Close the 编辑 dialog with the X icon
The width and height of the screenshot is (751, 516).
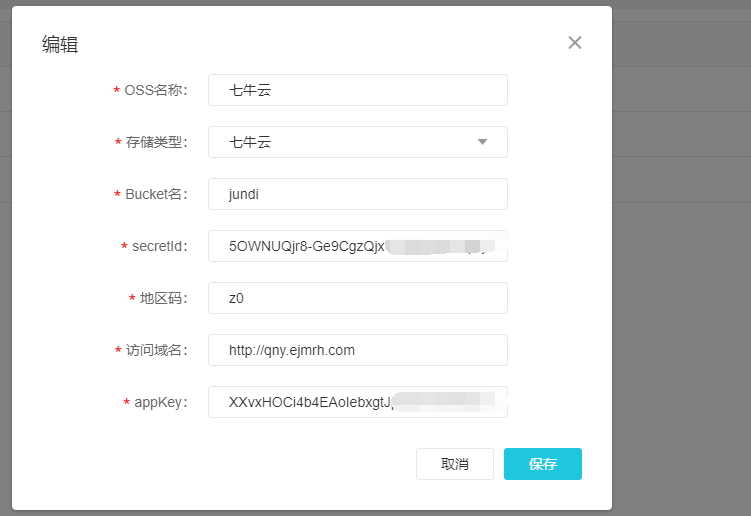575,43
